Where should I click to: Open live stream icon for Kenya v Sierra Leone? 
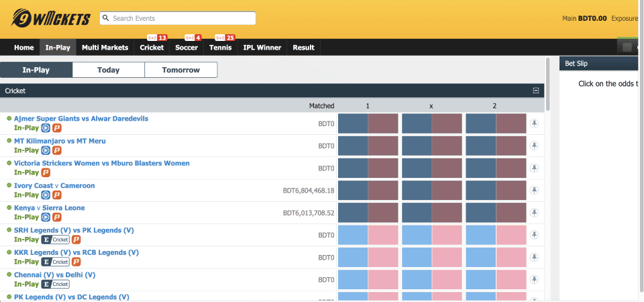[x=46, y=217]
